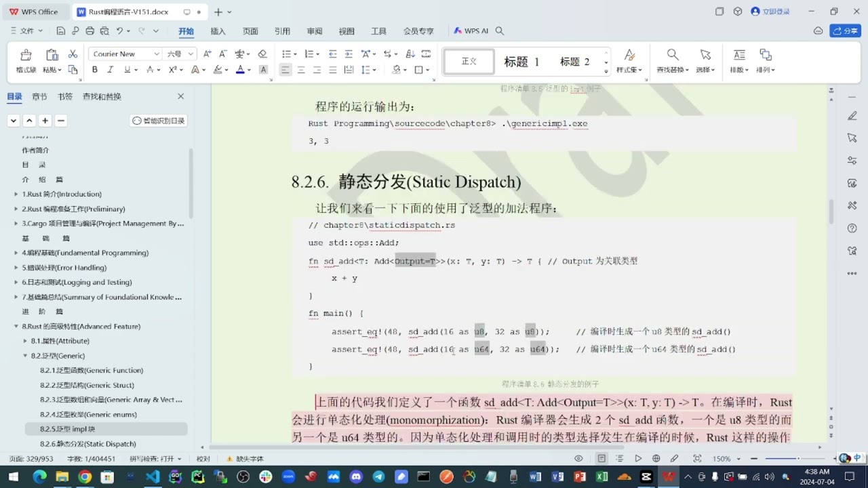
Task: Click the 分享 share button
Action: [845, 31]
